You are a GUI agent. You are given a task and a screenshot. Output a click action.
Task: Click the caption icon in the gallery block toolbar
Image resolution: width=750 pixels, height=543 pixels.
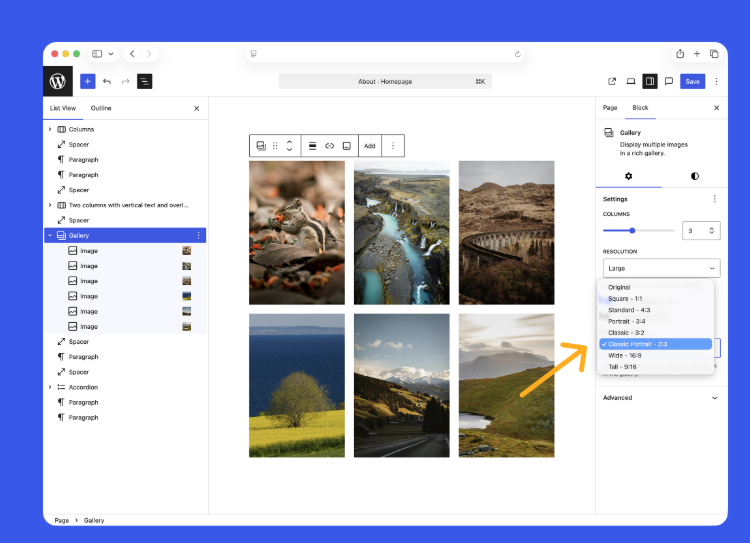point(346,146)
